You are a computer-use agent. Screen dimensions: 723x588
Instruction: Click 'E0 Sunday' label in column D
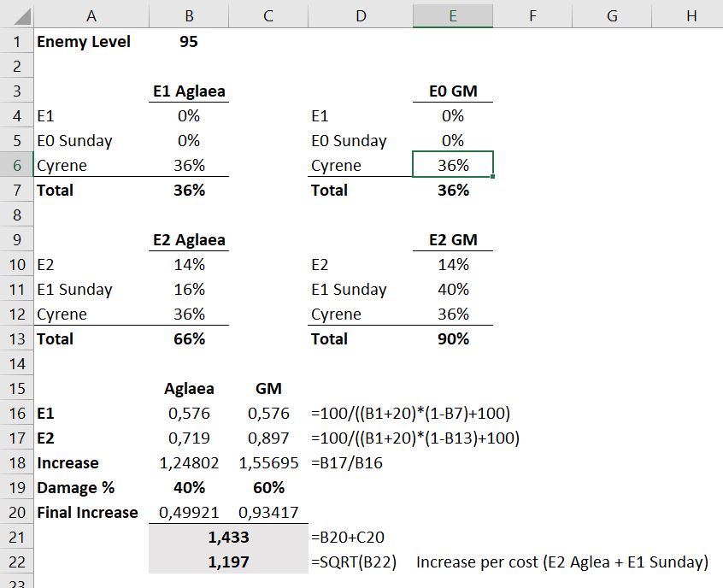(x=349, y=141)
